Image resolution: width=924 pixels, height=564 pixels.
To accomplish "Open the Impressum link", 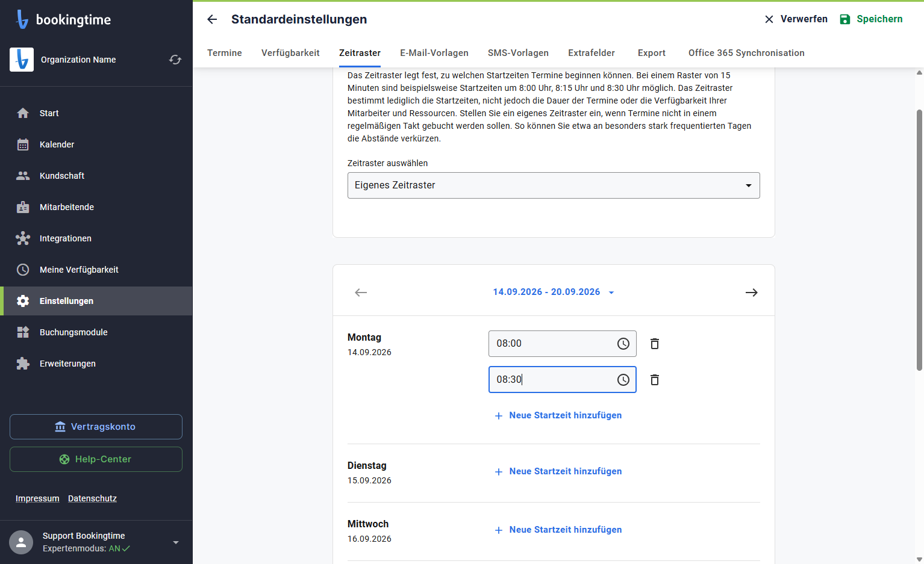I will tap(37, 498).
